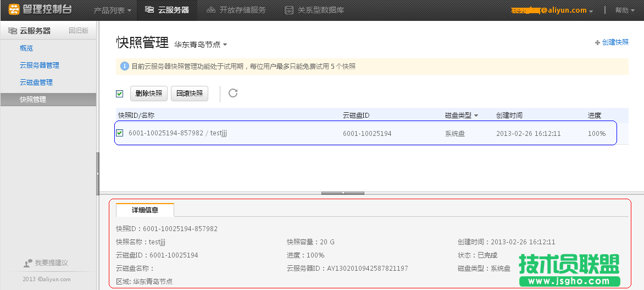Click the 进度 column header
This screenshot has width=644, height=290.
pyautogui.click(x=595, y=116)
